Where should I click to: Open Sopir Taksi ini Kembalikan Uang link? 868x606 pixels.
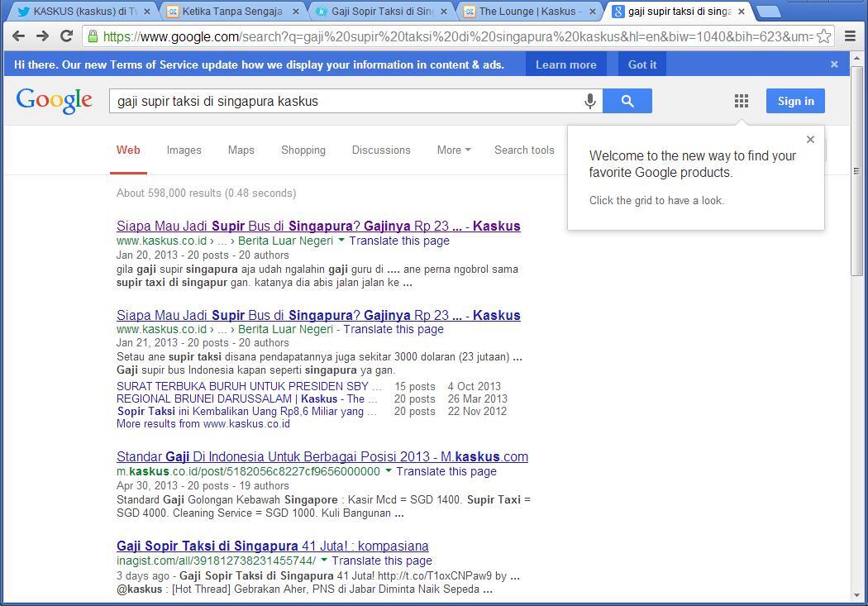(x=247, y=411)
